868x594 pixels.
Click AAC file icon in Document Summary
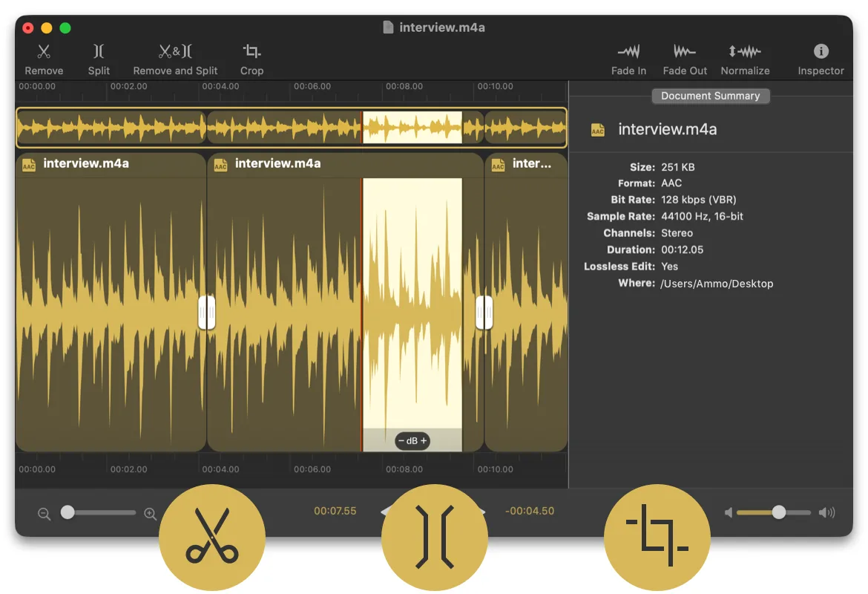click(x=597, y=130)
